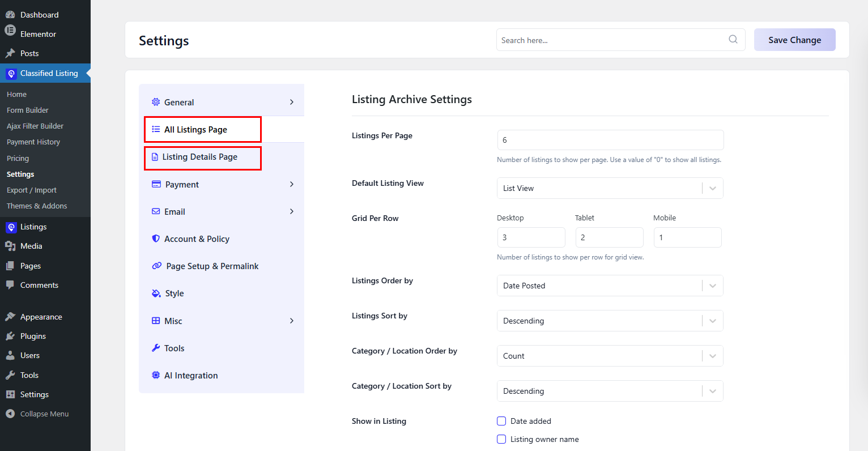The height and width of the screenshot is (451, 868).
Task: Open the Pricing submenu item
Action: tap(18, 158)
